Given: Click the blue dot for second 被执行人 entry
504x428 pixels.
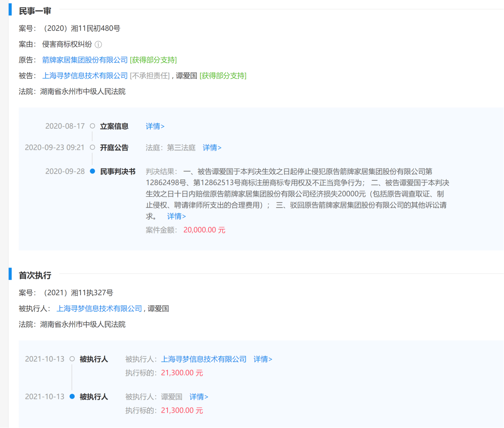Looking at the screenshot, I should tap(72, 397).
